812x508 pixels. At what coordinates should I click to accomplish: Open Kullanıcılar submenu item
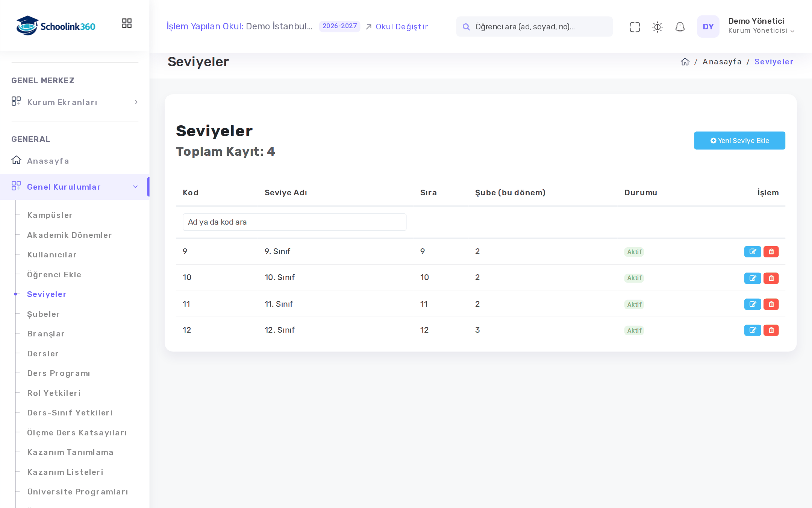[x=52, y=255]
